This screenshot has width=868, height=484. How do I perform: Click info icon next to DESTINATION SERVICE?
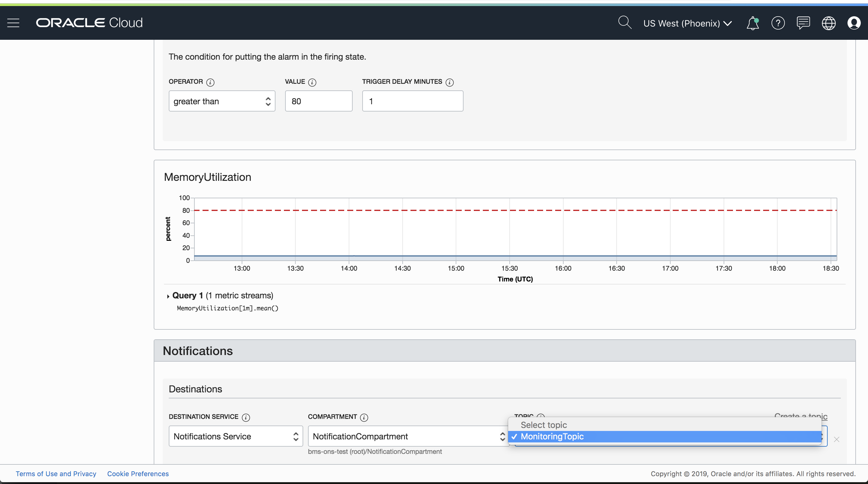(246, 417)
